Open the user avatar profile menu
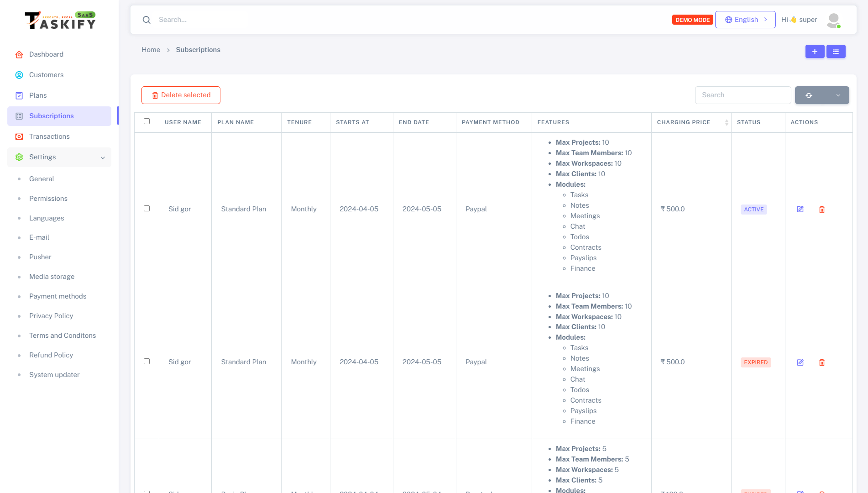The height and width of the screenshot is (493, 868). point(833,20)
